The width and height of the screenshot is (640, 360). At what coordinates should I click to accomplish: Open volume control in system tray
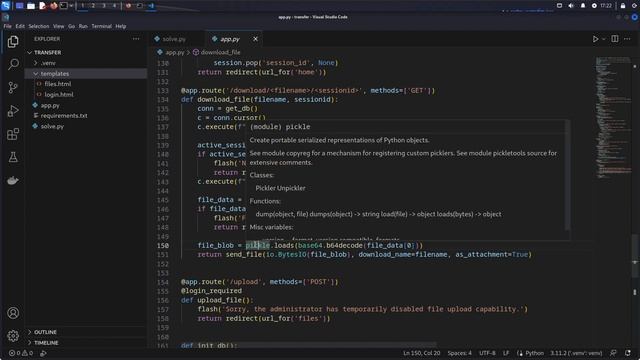tap(571, 6)
